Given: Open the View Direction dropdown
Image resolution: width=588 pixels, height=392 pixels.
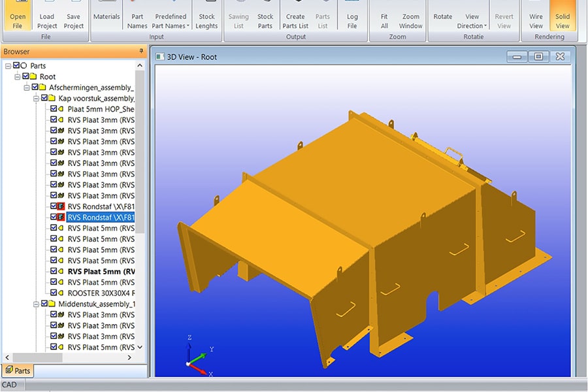Looking at the screenshot, I should 472,15.
